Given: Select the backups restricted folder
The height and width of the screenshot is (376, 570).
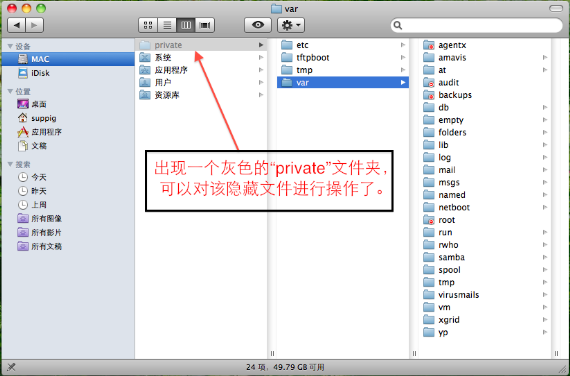Looking at the screenshot, I should 485,95.
